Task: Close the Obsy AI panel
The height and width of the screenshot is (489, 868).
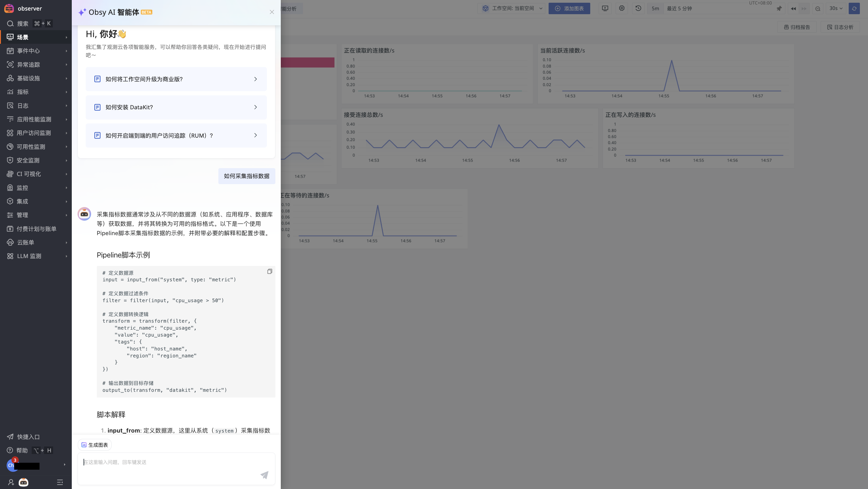Action: 272,12
